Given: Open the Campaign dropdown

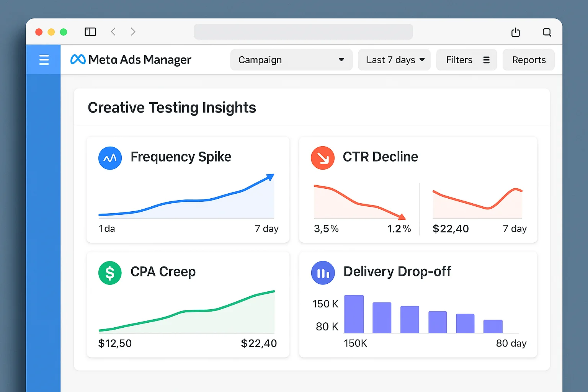Looking at the screenshot, I should [291, 60].
